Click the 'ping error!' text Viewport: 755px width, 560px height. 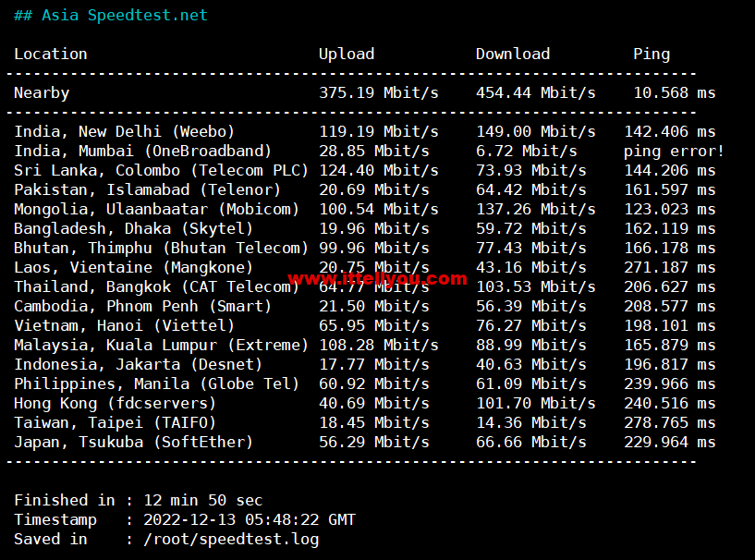point(674,152)
